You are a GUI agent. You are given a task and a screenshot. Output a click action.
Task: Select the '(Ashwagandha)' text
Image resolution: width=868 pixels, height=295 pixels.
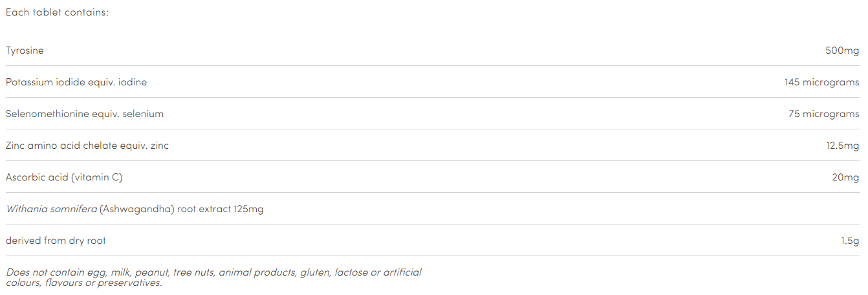[137, 209]
